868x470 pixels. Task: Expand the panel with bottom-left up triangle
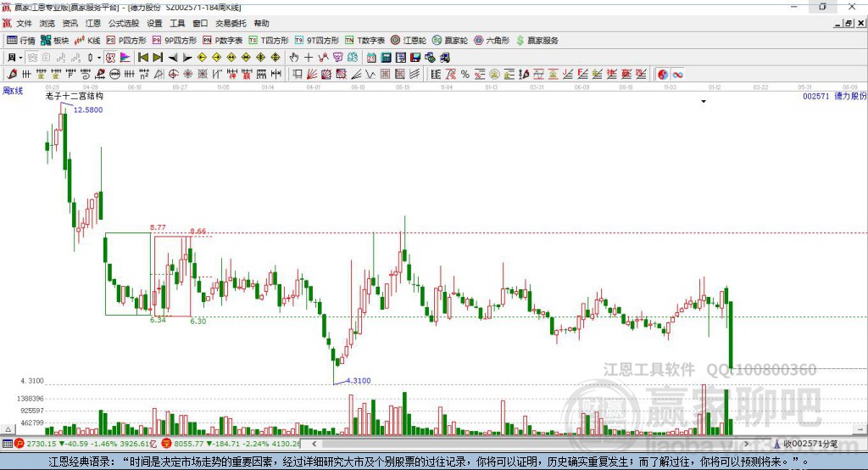[8, 429]
